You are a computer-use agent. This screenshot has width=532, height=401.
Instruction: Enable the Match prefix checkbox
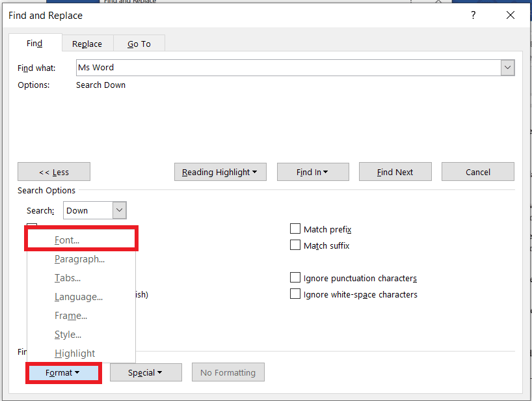[x=295, y=228]
